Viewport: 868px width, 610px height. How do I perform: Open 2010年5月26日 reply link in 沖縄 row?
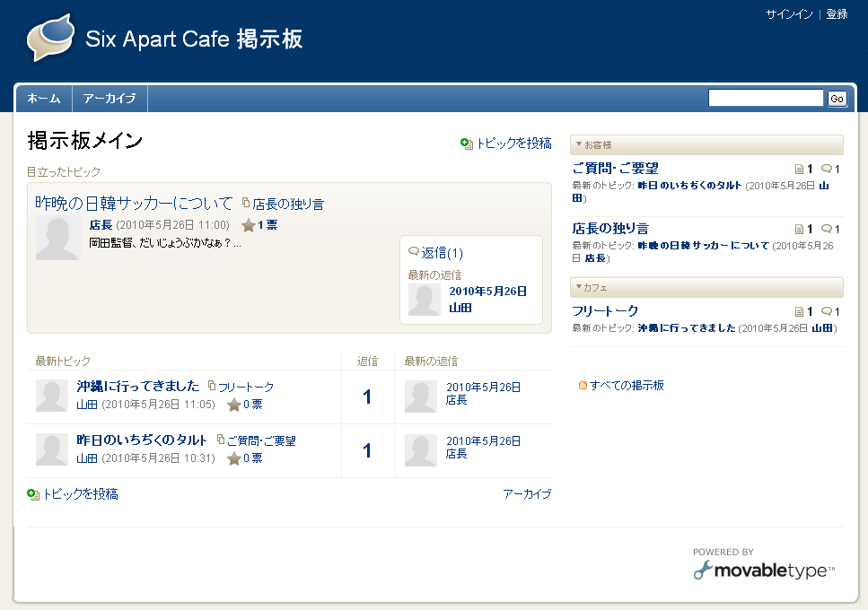point(483,388)
